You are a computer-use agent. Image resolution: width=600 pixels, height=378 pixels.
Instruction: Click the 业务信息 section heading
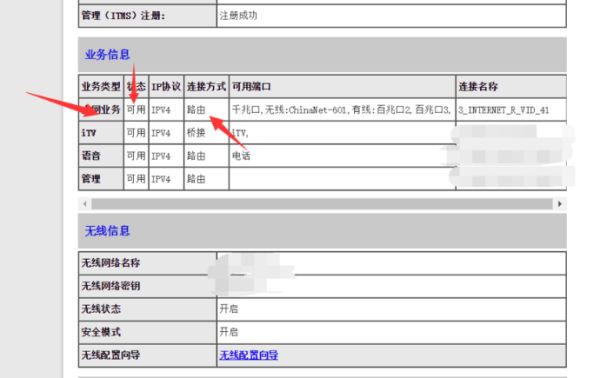[x=108, y=55]
